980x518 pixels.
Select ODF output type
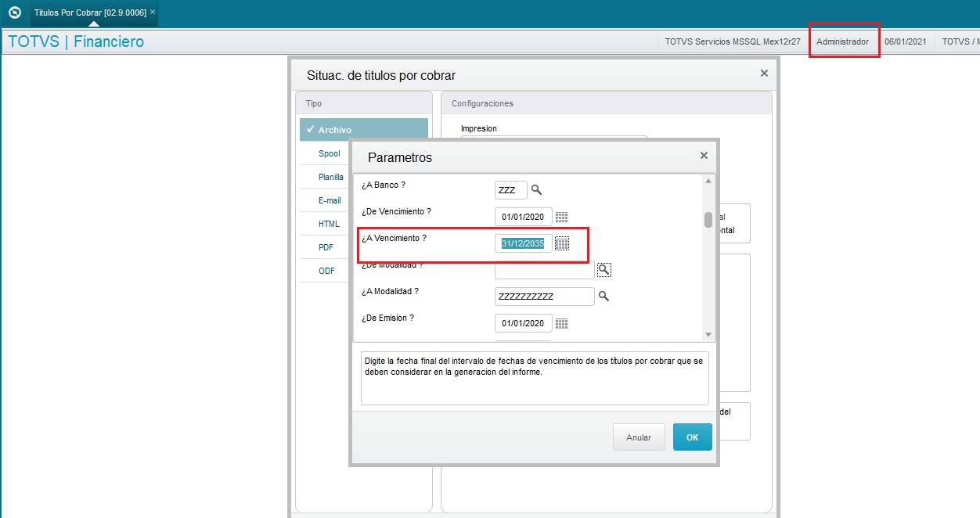[326, 271]
